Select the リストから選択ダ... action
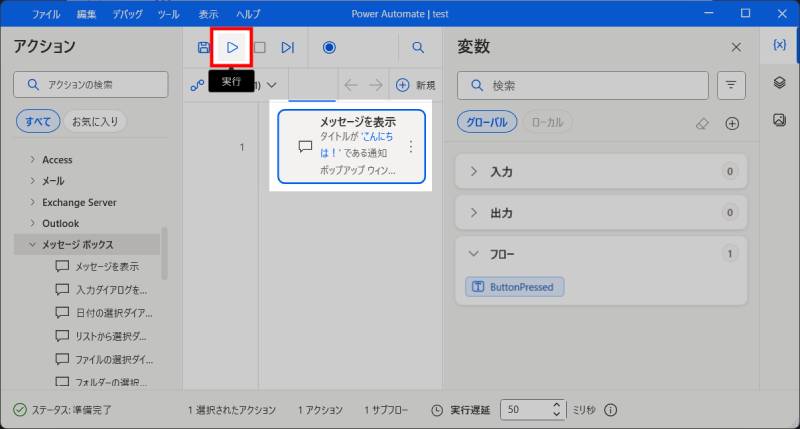 pyautogui.click(x=101, y=336)
